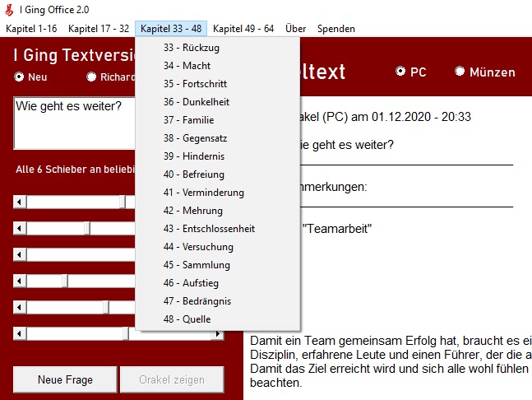Select chapter 39 - Hindernis
532x400 pixels.
tap(217, 156)
